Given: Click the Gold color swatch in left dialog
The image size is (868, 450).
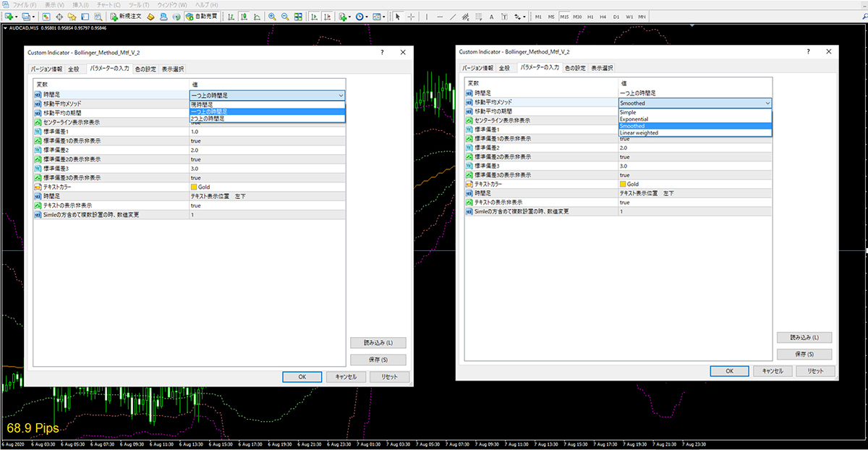Looking at the screenshot, I should (x=193, y=187).
